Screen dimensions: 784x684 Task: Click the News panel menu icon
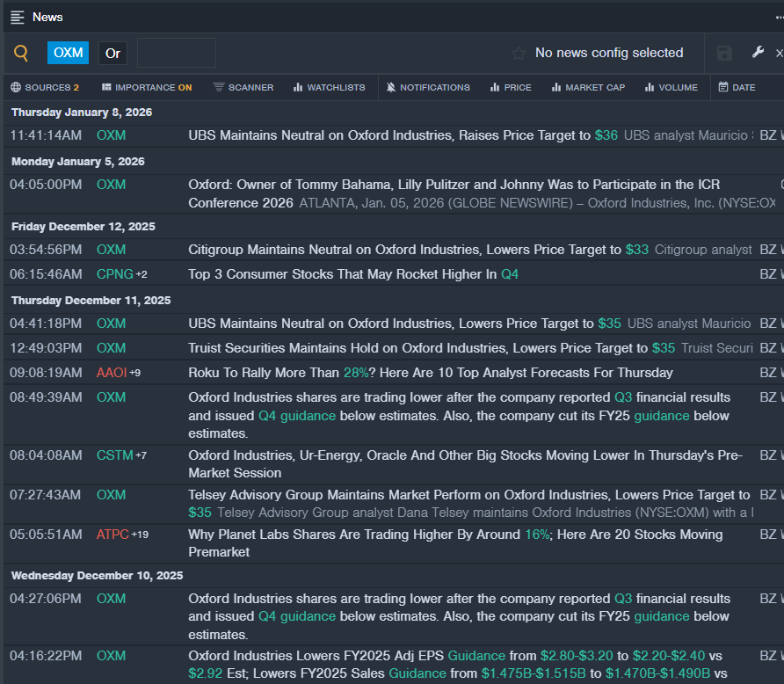click(x=18, y=17)
